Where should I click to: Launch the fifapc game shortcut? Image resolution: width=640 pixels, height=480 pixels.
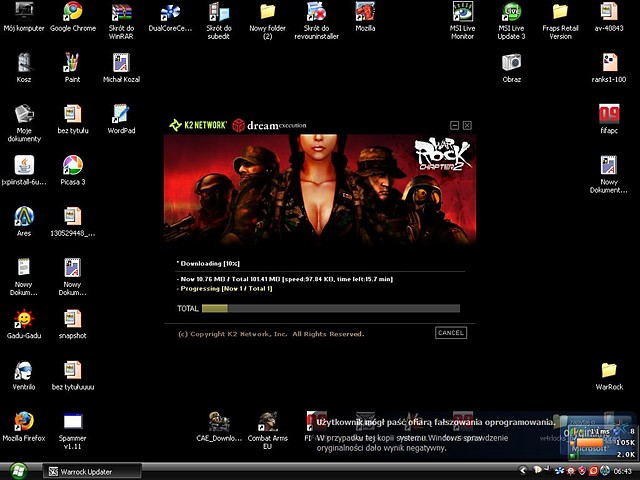pyautogui.click(x=609, y=119)
